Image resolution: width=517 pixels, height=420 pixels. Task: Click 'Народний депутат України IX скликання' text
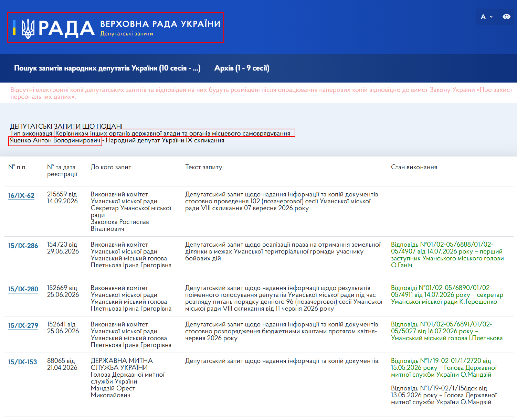[165, 140]
